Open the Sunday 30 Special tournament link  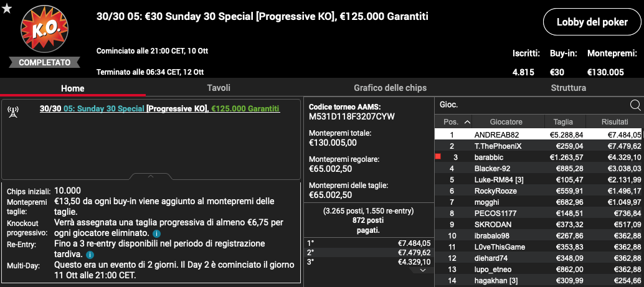(x=104, y=109)
